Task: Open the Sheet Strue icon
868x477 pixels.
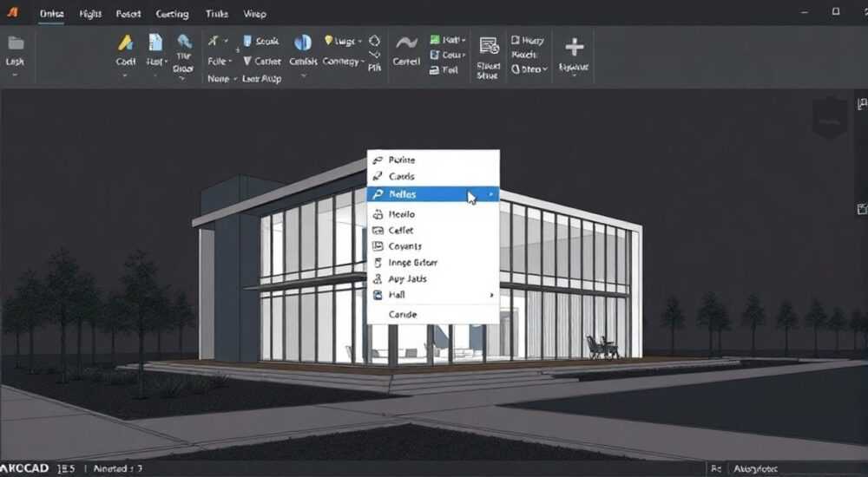Action: (x=489, y=46)
